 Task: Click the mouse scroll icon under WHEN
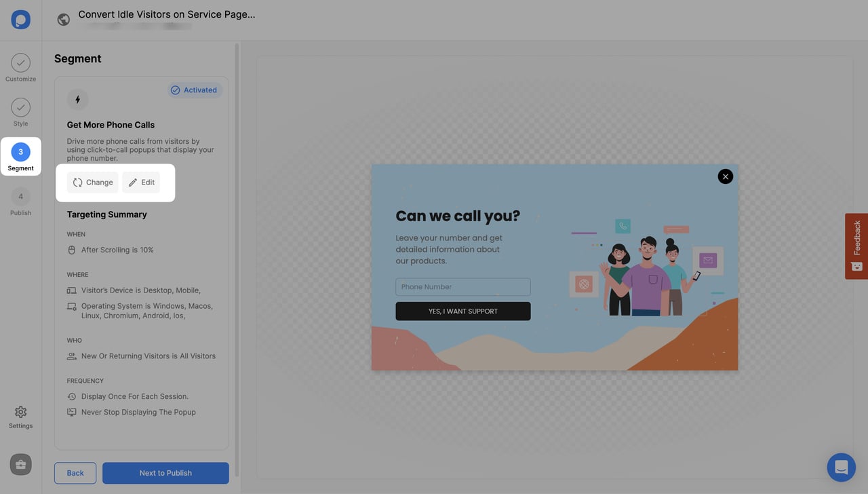click(x=72, y=250)
